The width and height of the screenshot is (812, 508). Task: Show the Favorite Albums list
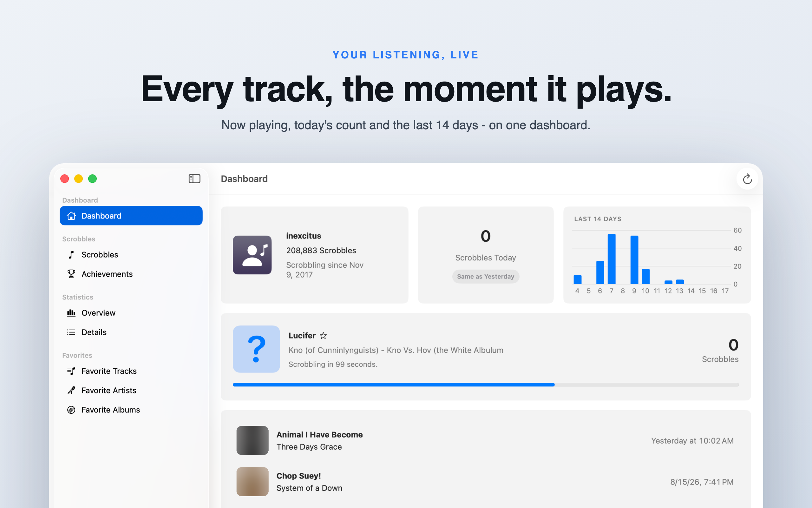click(x=131, y=410)
